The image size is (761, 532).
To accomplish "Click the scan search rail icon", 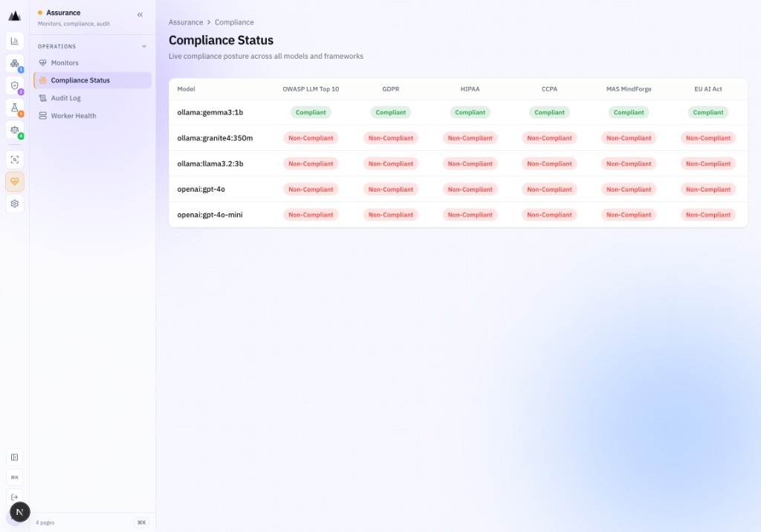I will coord(15,160).
